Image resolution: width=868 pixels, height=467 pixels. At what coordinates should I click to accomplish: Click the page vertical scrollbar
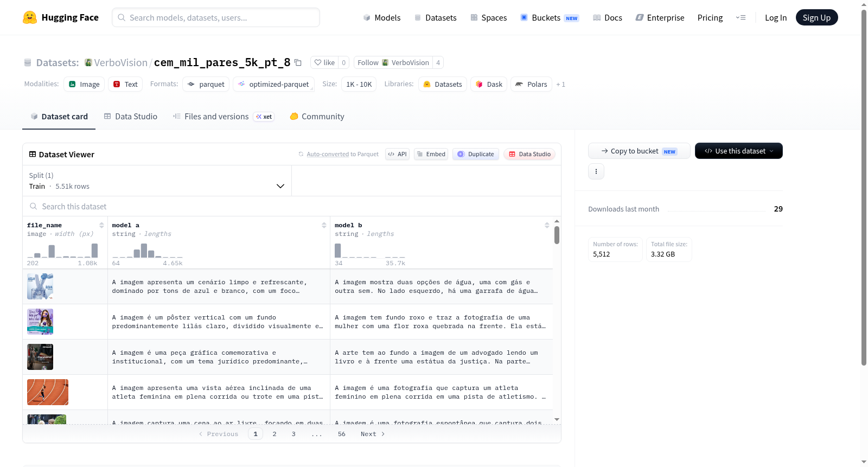[864, 187]
